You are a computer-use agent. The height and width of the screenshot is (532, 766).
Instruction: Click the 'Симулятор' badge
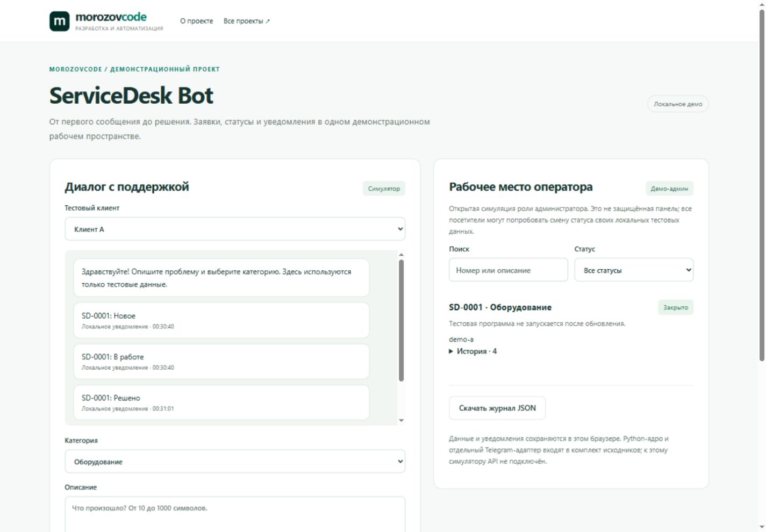click(x=384, y=189)
